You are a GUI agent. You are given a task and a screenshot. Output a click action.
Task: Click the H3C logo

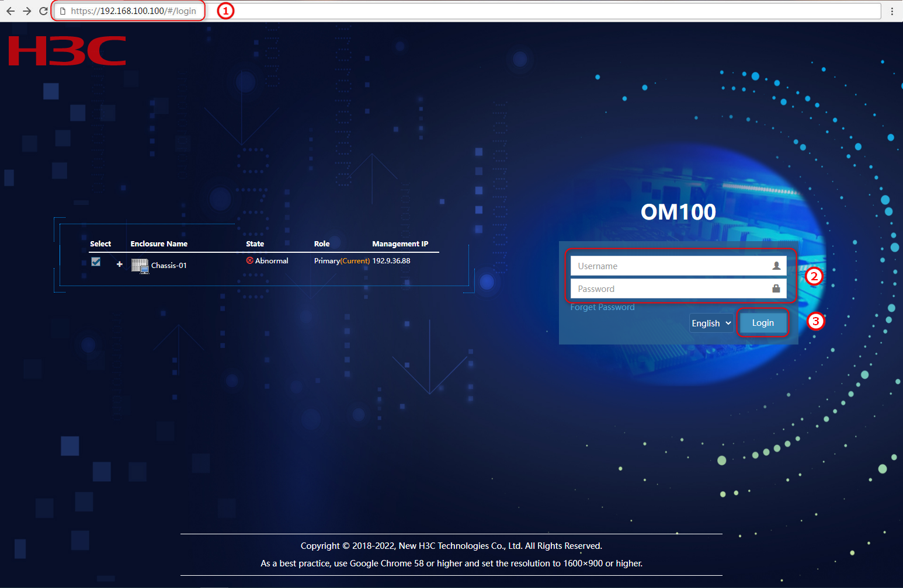pyautogui.click(x=67, y=51)
